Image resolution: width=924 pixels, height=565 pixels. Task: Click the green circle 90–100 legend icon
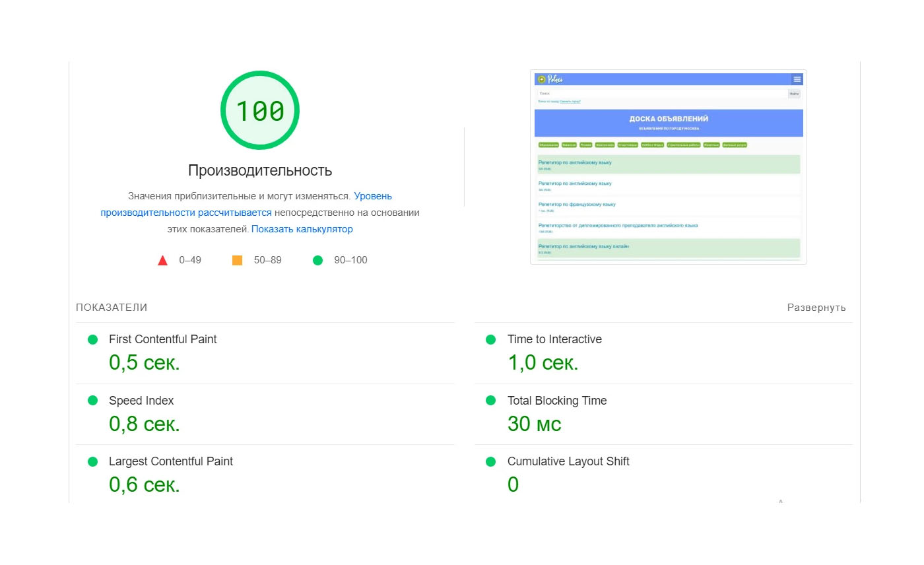[x=317, y=260]
